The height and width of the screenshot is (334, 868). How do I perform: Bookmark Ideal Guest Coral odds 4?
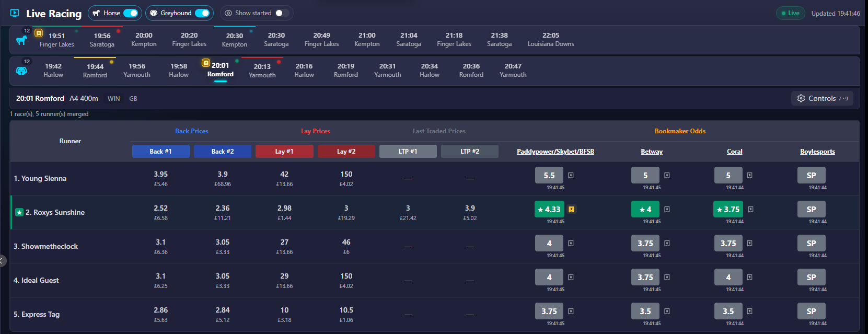749,278
